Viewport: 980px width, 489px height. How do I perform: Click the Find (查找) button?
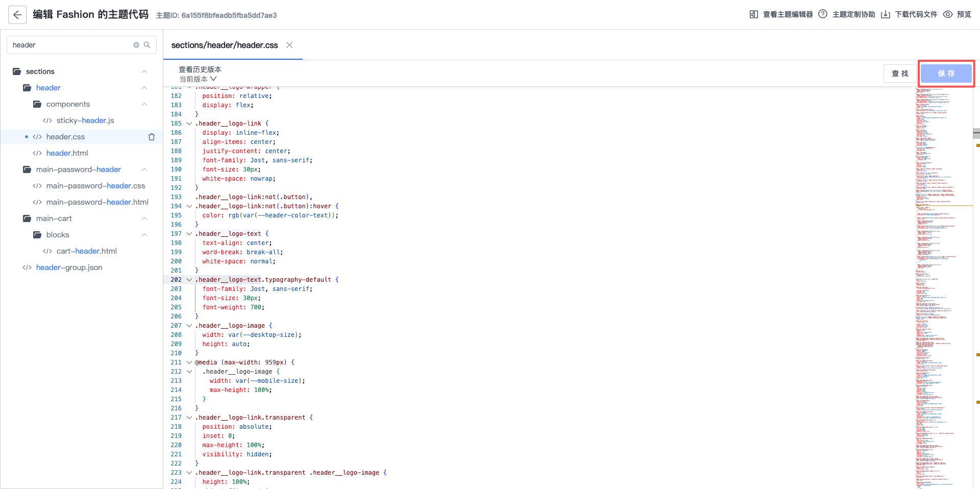click(x=900, y=74)
